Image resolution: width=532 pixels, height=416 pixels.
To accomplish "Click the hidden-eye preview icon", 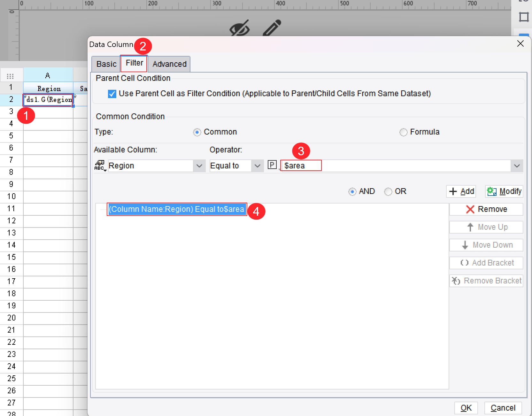I will 240,28.
